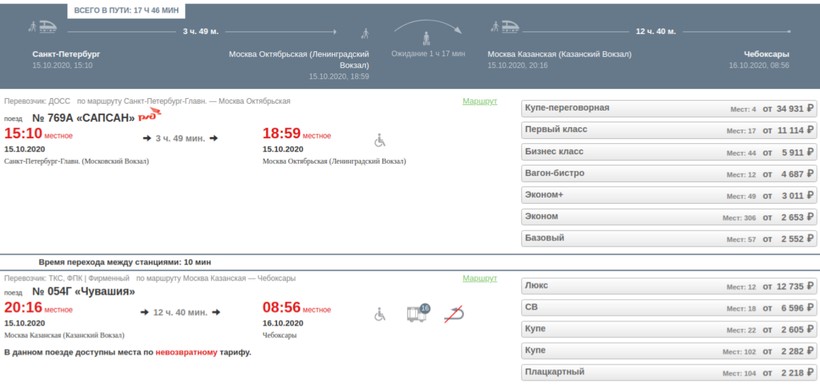Image resolution: width=820 pixels, height=391 pixels.
Task: Click the luggage car icon with badge
Action: point(418,313)
